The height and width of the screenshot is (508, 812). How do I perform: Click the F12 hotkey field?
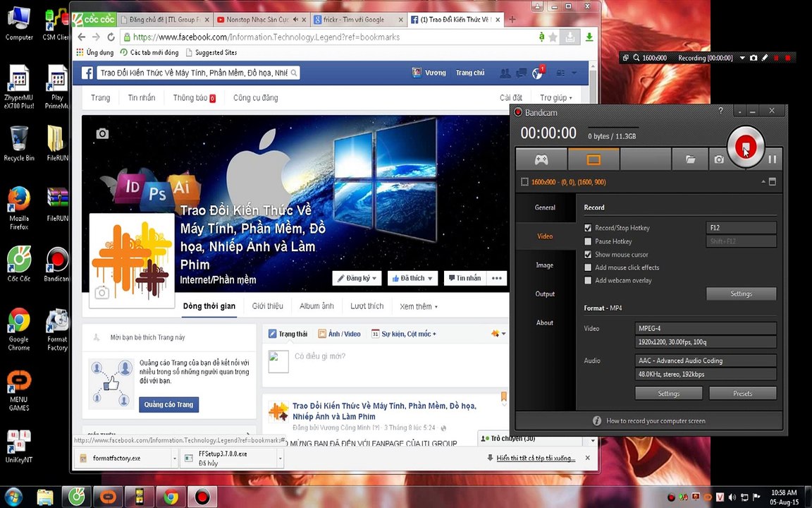tap(741, 228)
